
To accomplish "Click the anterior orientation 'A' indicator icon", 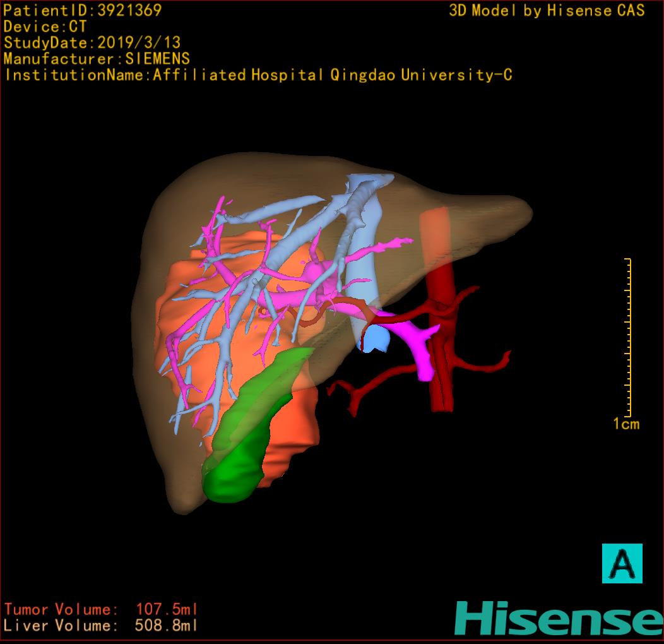I will [x=622, y=563].
